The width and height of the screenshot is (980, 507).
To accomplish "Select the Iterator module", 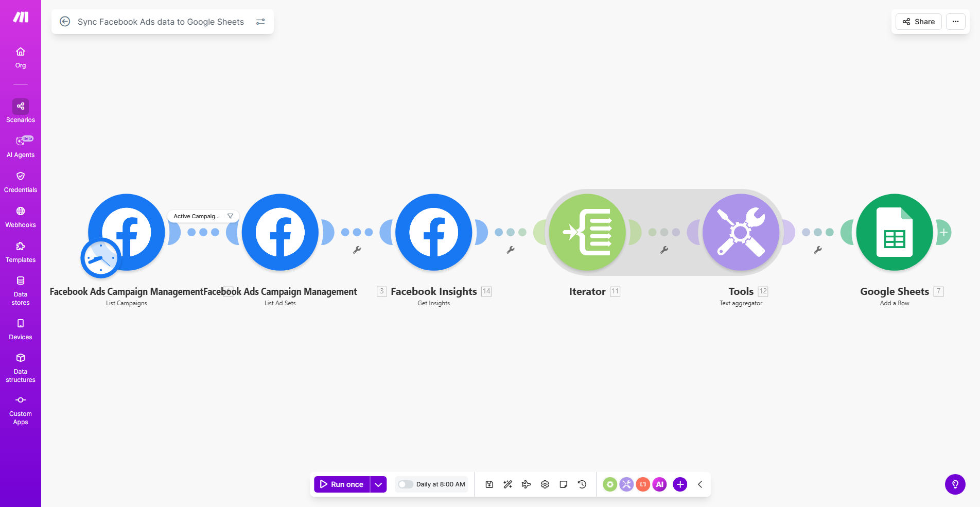I will point(587,232).
